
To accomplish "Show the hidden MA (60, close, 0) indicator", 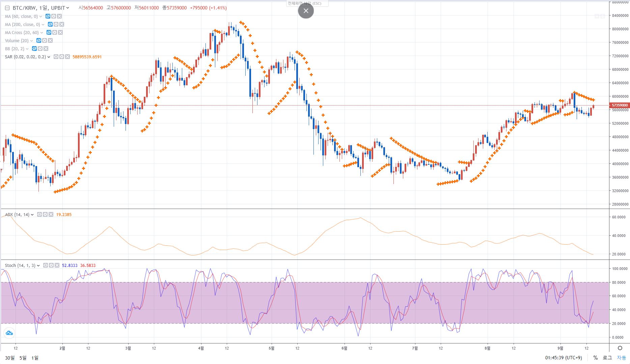I will coord(48,16).
